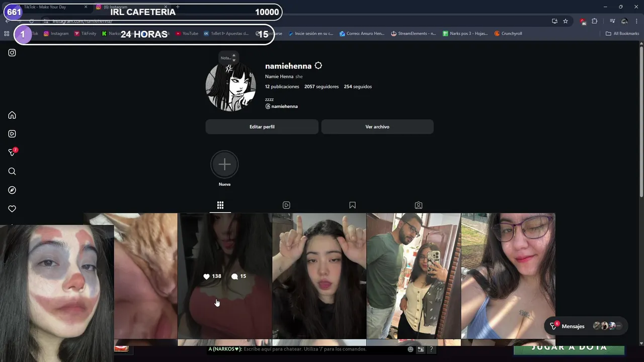Open direct messages icon with red badge

12,152
